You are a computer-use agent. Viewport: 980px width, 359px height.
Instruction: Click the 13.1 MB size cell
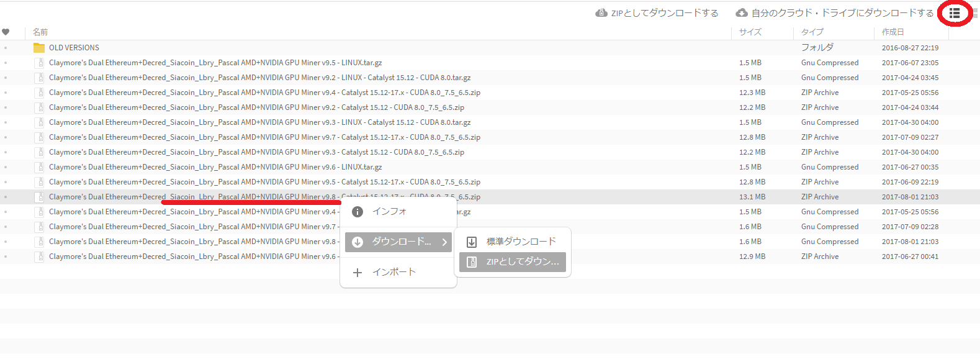(752, 197)
